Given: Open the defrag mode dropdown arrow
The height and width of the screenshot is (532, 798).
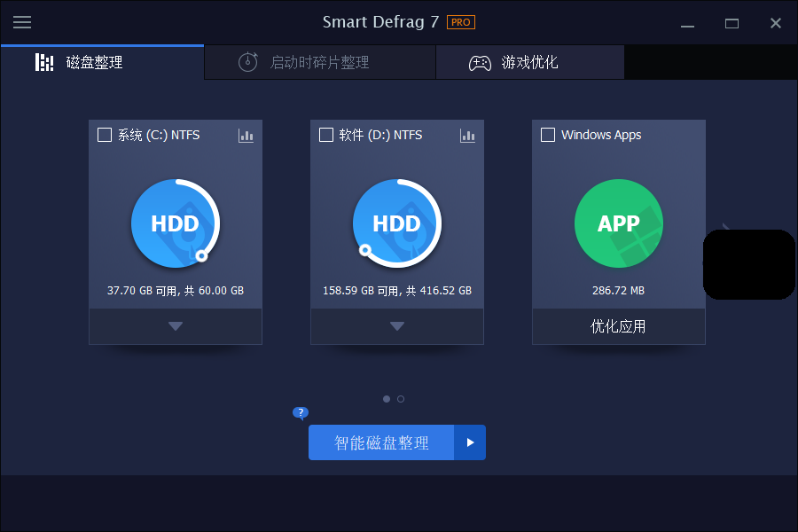Looking at the screenshot, I should [470, 442].
